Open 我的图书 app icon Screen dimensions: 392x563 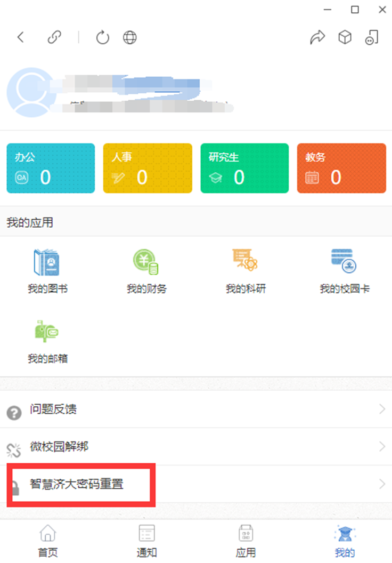pyautogui.click(x=47, y=262)
